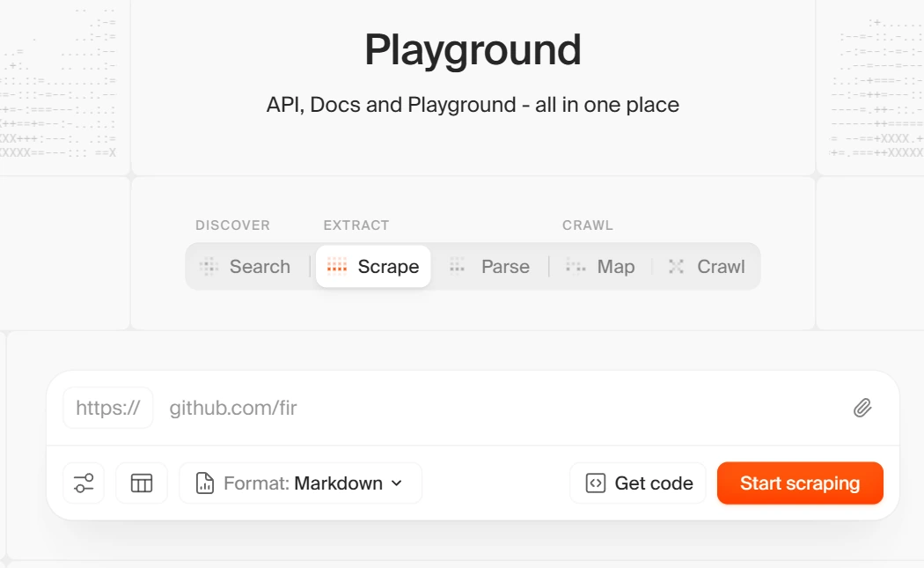
Task: Open the scrape options sliders icon
Action: click(x=84, y=483)
